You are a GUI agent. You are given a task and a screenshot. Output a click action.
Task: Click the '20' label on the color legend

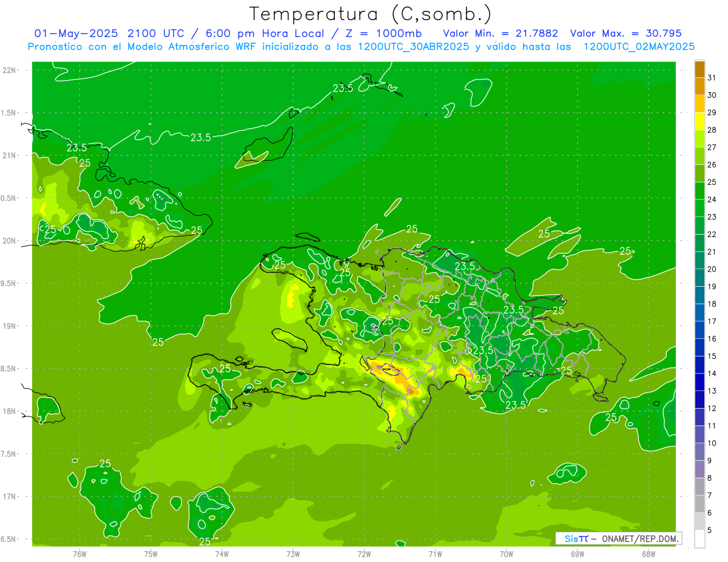click(712, 269)
